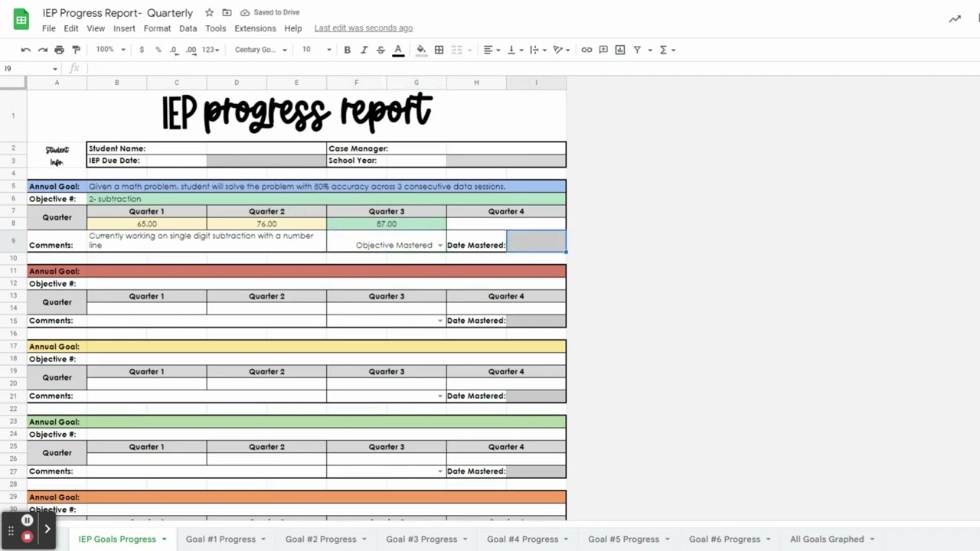Stop the screen recording
The width and height of the screenshot is (980, 551).
(x=27, y=537)
